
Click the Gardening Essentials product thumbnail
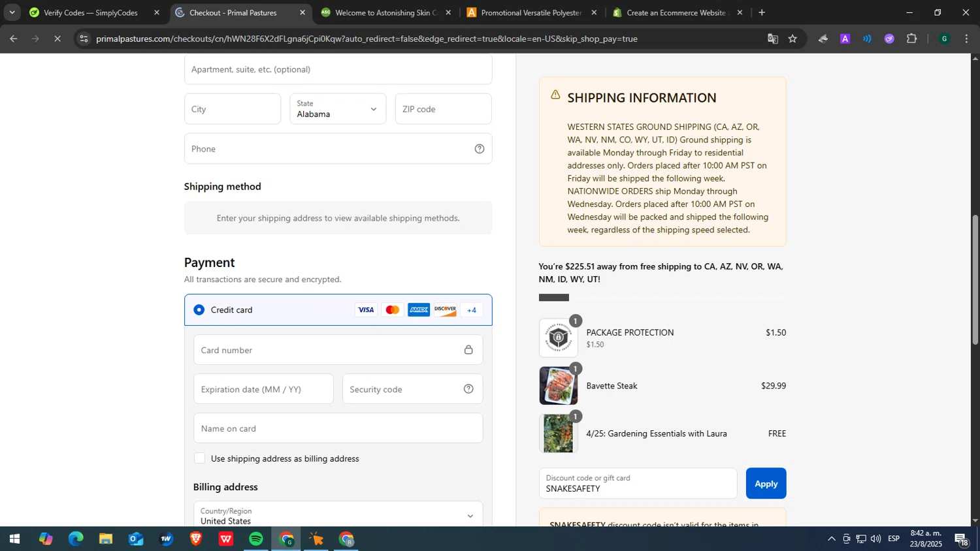tap(558, 433)
